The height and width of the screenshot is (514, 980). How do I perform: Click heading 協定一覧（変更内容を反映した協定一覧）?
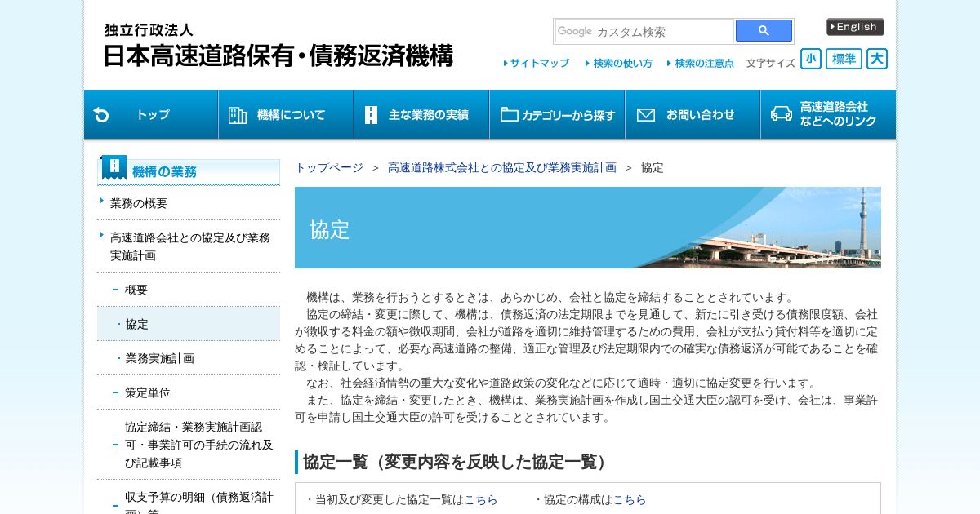[457, 462]
